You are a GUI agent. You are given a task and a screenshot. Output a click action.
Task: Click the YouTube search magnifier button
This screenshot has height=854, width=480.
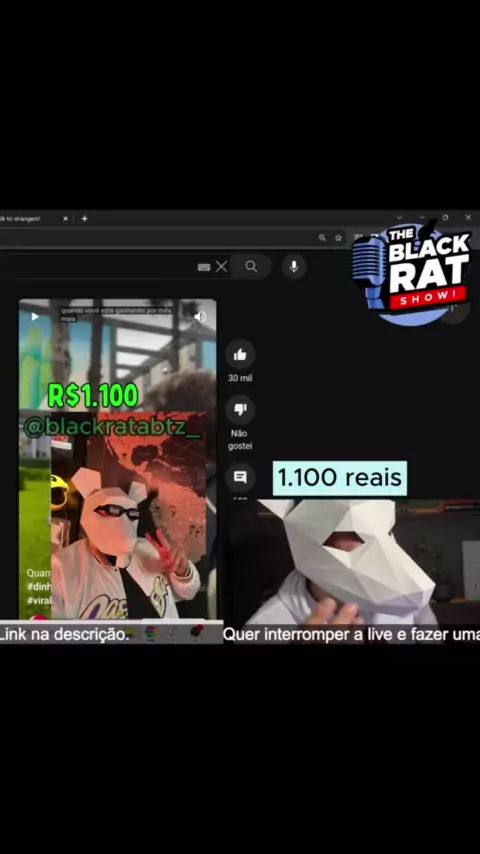(x=251, y=266)
